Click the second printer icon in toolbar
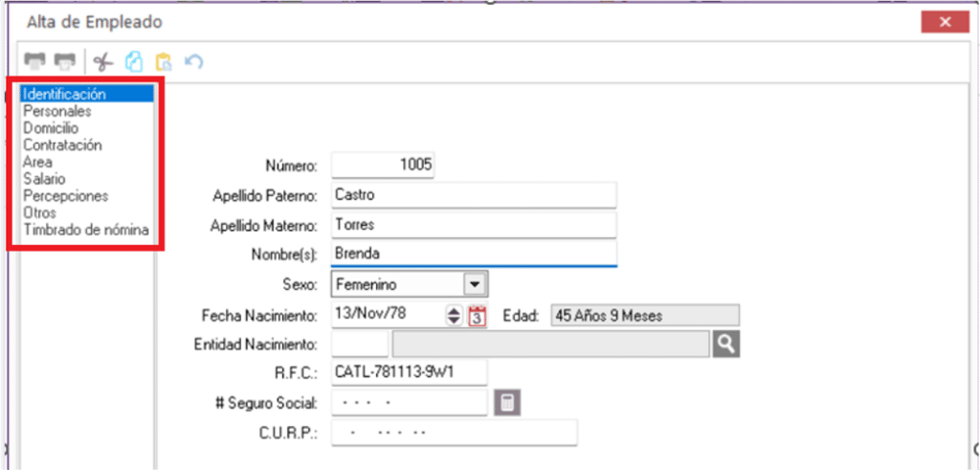 click(64, 61)
